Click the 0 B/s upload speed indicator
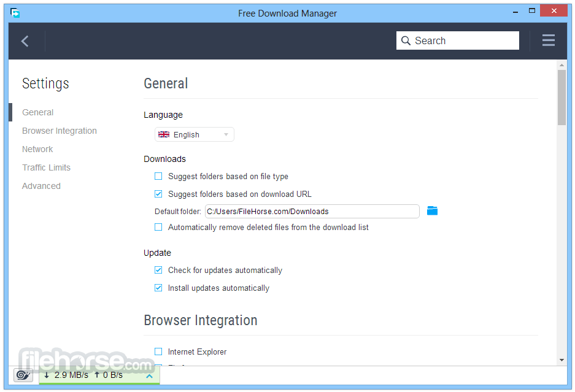This screenshot has width=575, height=392. click(109, 375)
